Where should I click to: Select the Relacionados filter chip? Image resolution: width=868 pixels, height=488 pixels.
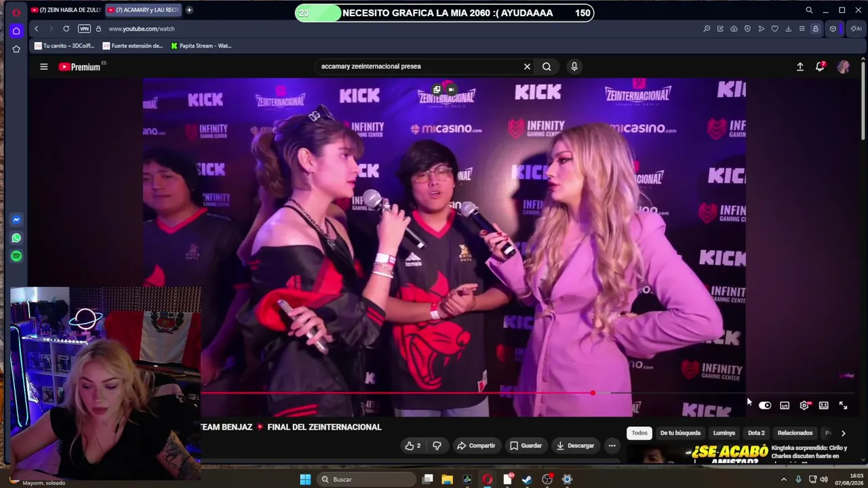(x=795, y=433)
